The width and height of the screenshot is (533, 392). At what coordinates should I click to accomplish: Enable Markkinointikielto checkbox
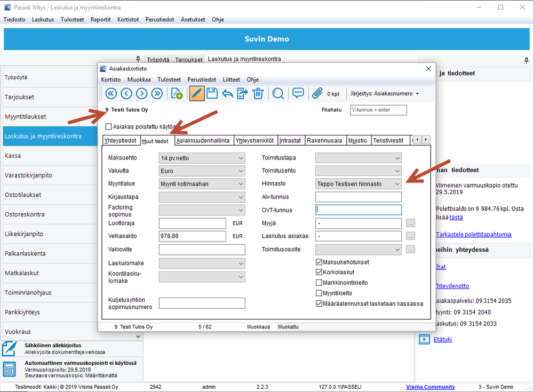pos(319,283)
